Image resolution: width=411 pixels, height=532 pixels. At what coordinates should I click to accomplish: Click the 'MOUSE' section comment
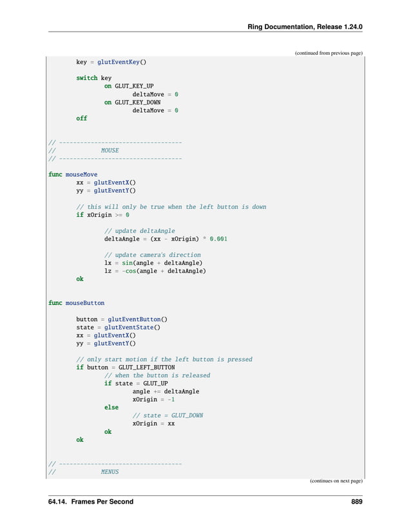click(x=110, y=150)
